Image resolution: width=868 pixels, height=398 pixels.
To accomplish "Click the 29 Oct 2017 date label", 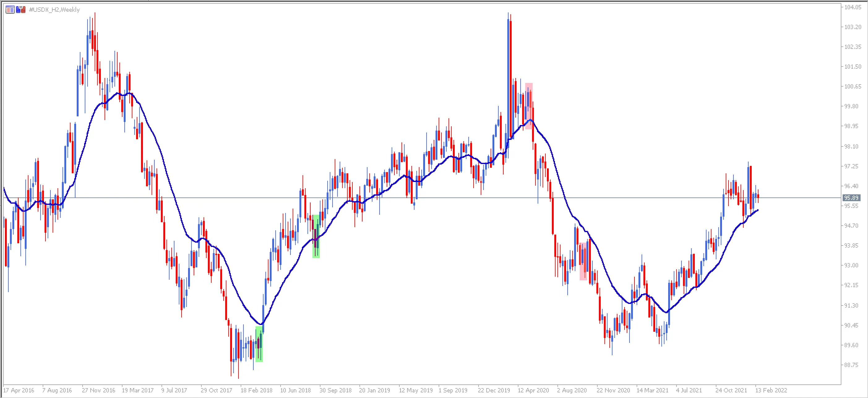I will (x=216, y=390).
